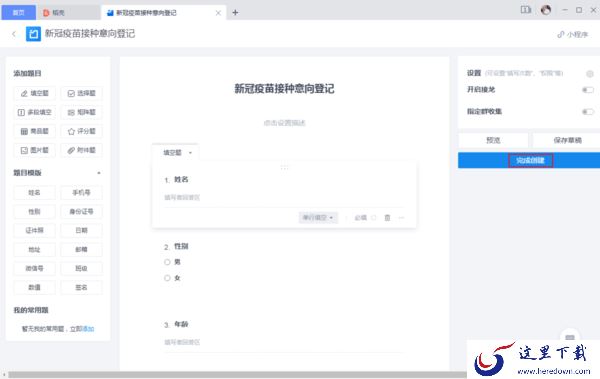Insert the 证件照 template question
The width and height of the screenshot is (600, 379).
pos(34,230)
